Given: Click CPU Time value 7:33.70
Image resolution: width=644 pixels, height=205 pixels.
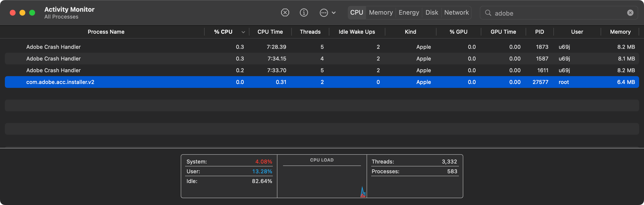Looking at the screenshot, I should (276, 71).
